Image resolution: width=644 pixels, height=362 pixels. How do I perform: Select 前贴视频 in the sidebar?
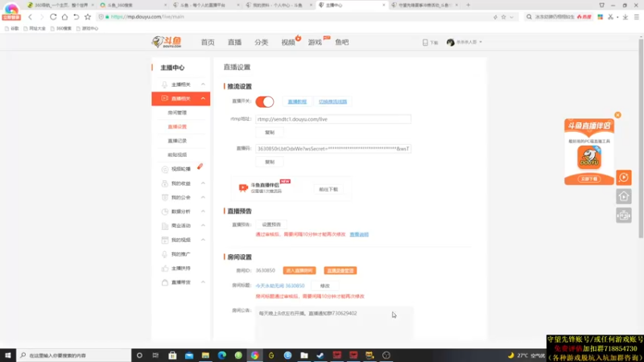click(177, 154)
